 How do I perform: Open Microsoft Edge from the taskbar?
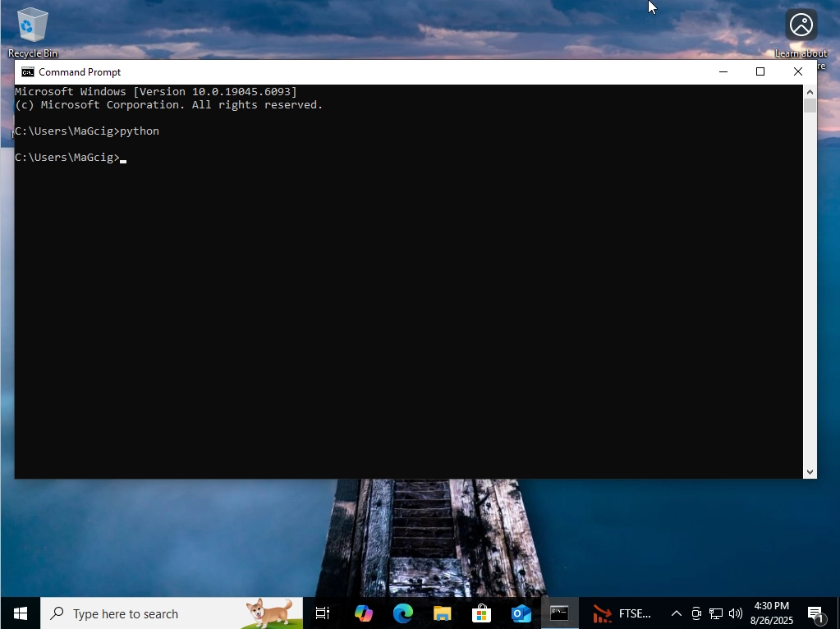tap(402, 613)
